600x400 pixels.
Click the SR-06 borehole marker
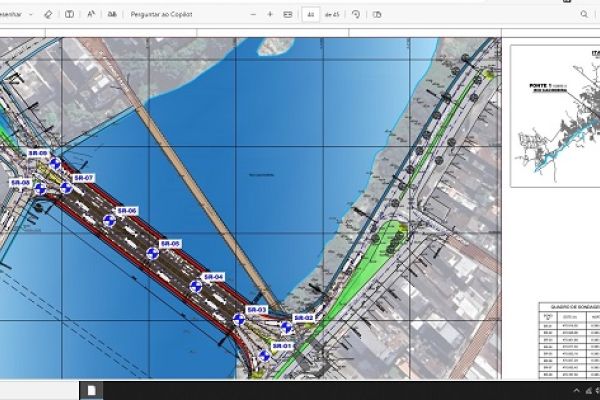[x=109, y=220]
